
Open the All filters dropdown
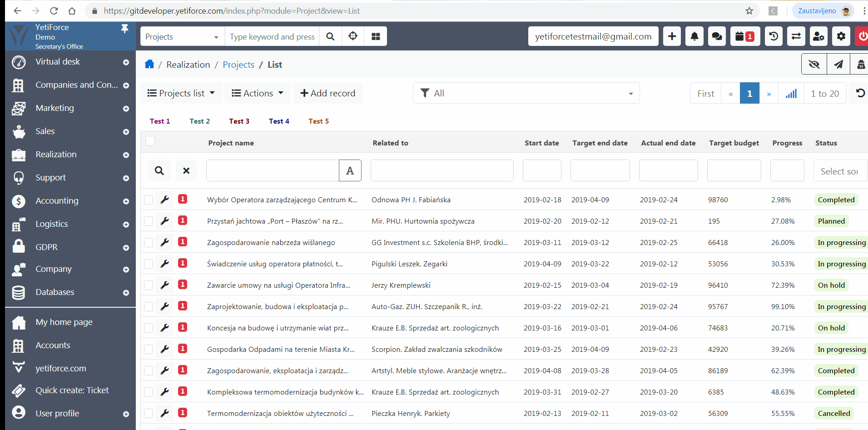click(526, 93)
